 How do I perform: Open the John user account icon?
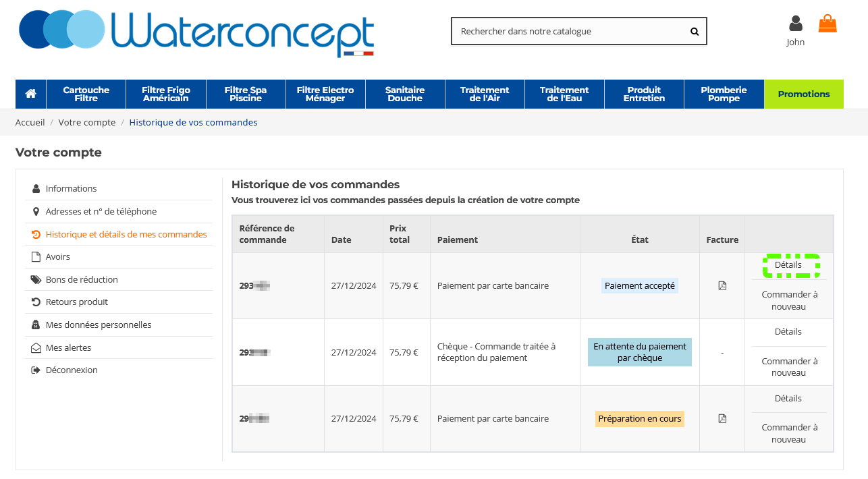tap(796, 24)
